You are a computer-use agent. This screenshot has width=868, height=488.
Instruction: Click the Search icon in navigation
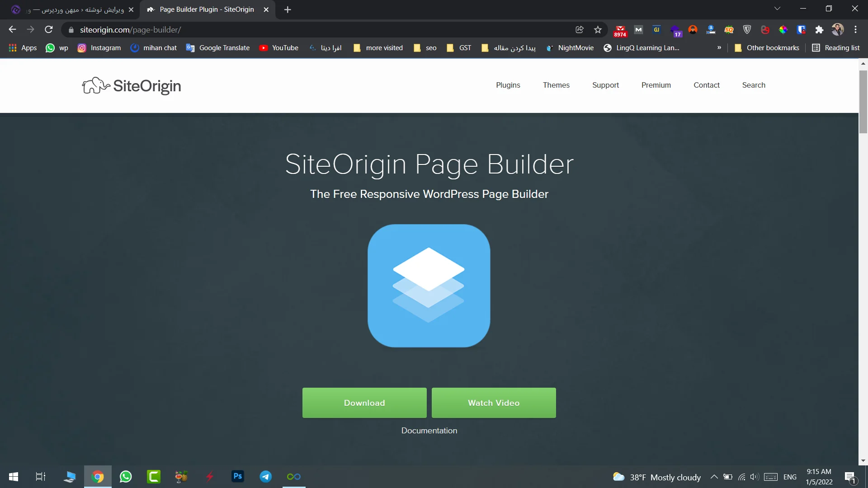(x=754, y=85)
